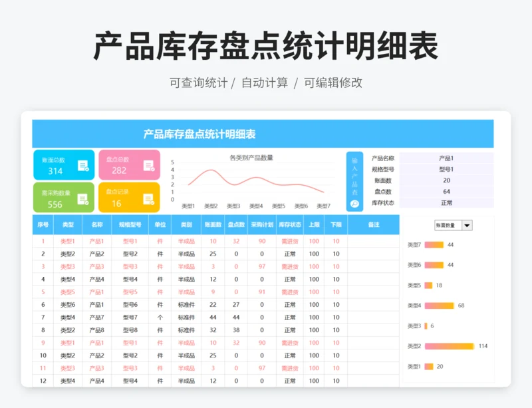Viewport: 532px width, 408px height.
Task: Click the document icon on 盘点总数 card
Action: [148, 166]
